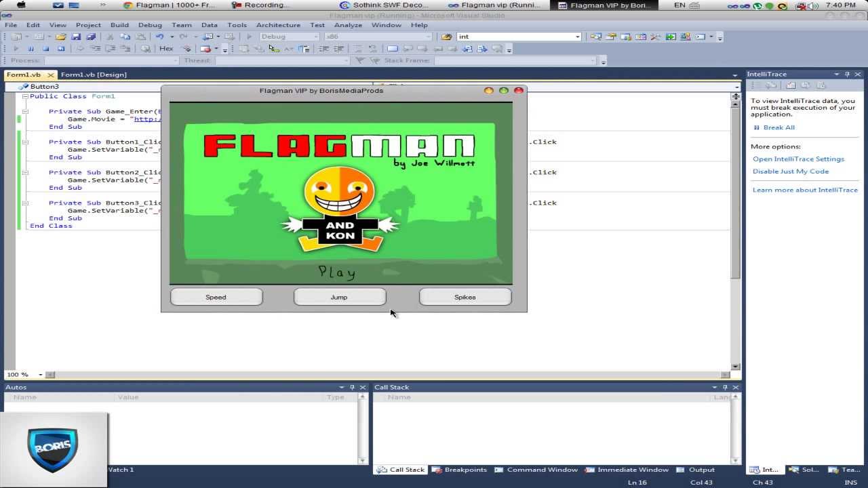Pin the Autos panel
868x488 pixels.
pos(351,388)
